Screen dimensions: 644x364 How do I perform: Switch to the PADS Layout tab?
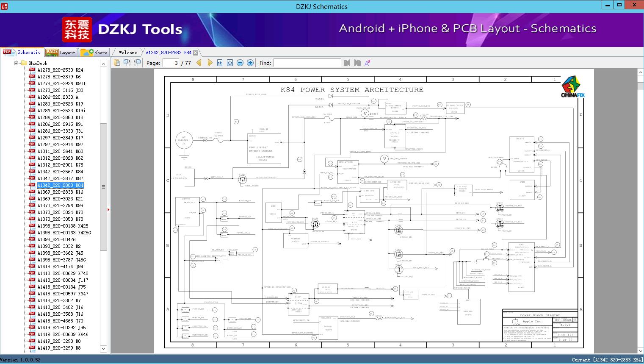tap(61, 53)
